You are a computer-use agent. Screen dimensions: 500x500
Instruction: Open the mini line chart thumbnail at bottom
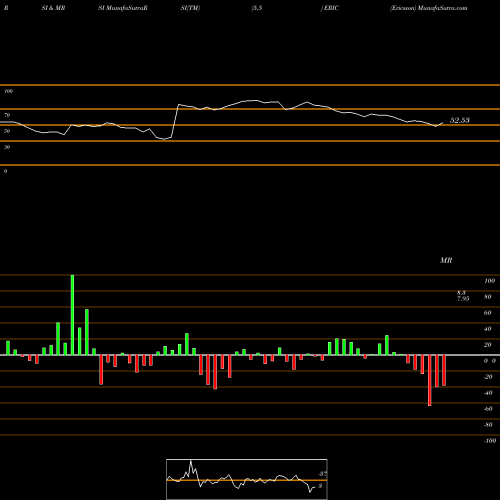pyautogui.click(x=247, y=479)
